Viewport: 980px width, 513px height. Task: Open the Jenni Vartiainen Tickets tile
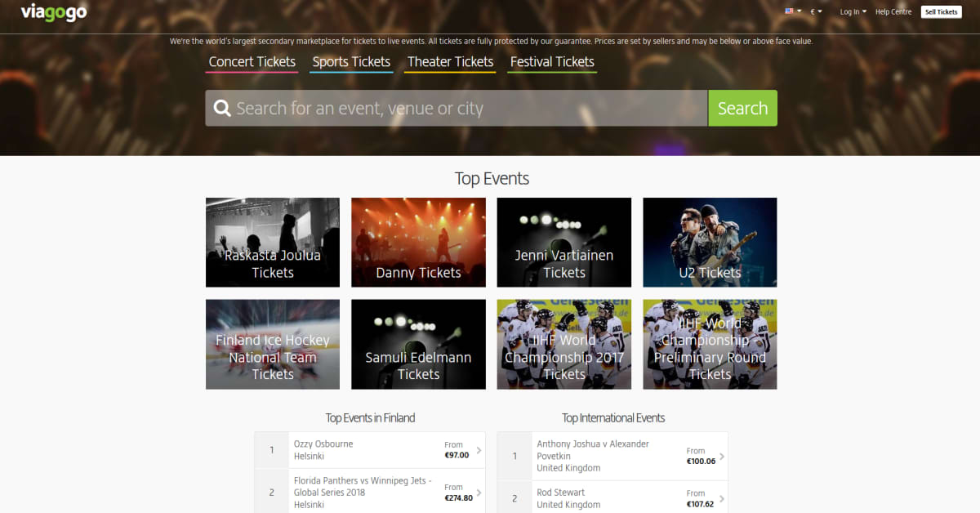pyautogui.click(x=564, y=243)
